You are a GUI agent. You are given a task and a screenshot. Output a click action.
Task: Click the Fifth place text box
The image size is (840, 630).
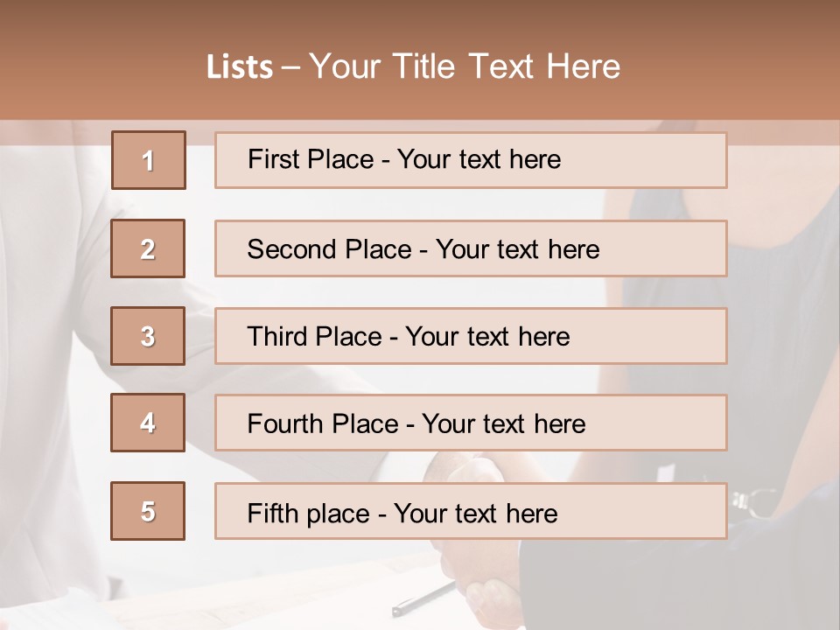click(x=471, y=511)
